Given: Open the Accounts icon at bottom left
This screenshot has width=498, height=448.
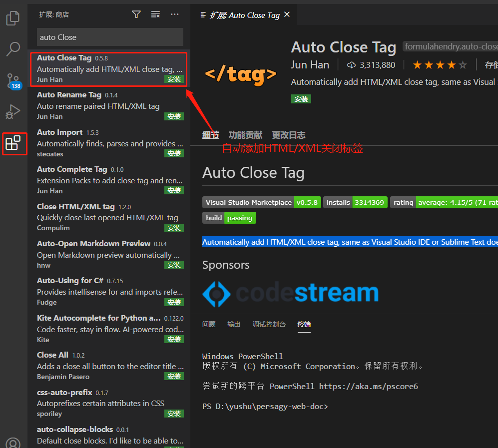Looking at the screenshot, I should pyautogui.click(x=13, y=442).
